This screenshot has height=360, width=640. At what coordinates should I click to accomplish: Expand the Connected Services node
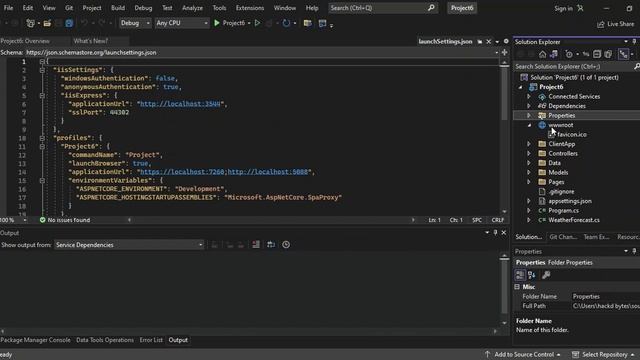pyautogui.click(x=529, y=96)
